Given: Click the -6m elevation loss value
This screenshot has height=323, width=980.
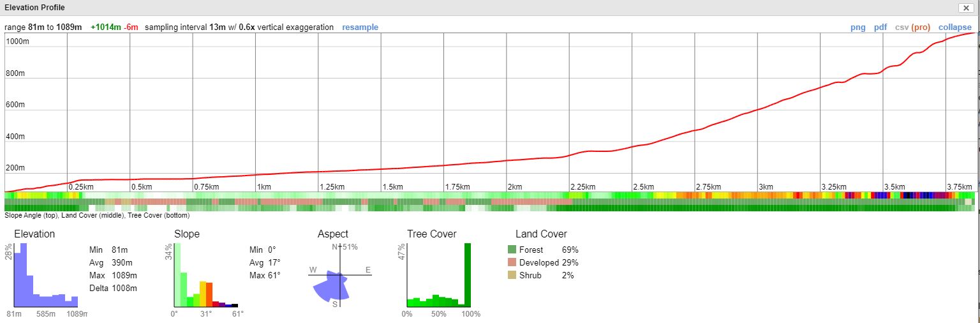Looking at the screenshot, I should click(131, 27).
